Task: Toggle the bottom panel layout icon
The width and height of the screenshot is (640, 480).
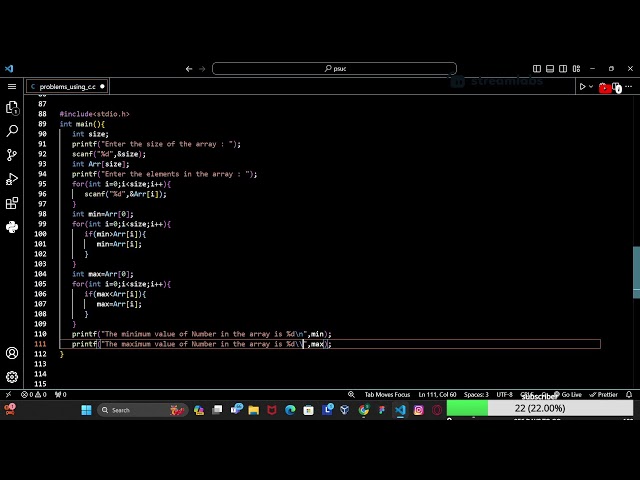Action: [550, 69]
